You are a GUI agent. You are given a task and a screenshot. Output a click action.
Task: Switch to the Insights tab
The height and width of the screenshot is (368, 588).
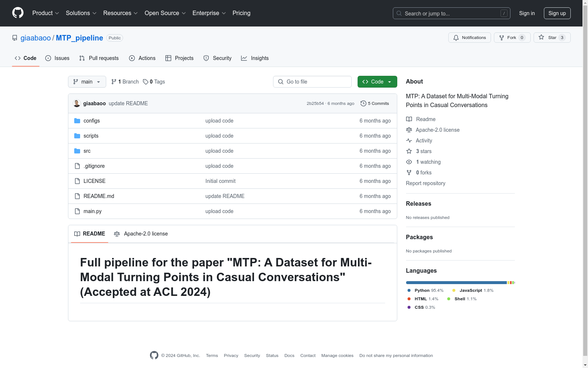255,58
